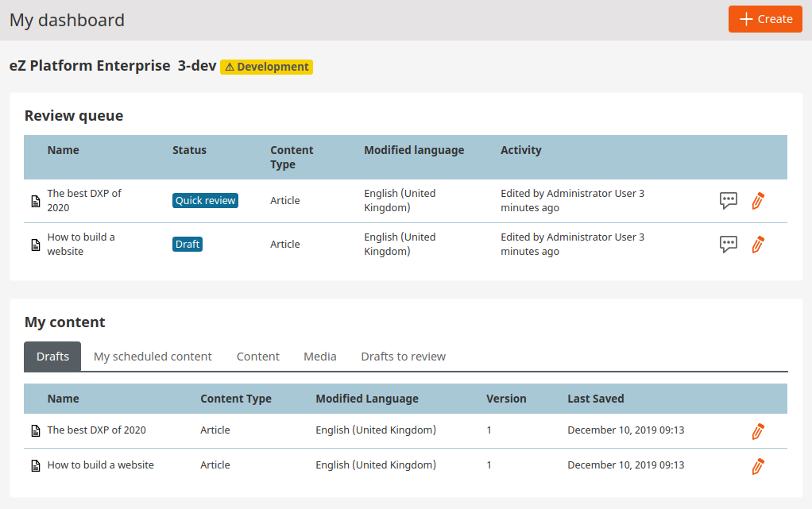
Task: Click document icon beside How to build a website in Review queue
Action: (36, 245)
